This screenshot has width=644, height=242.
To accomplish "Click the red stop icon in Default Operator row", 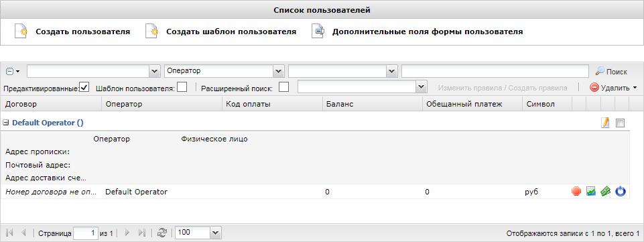I will (576, 191).
